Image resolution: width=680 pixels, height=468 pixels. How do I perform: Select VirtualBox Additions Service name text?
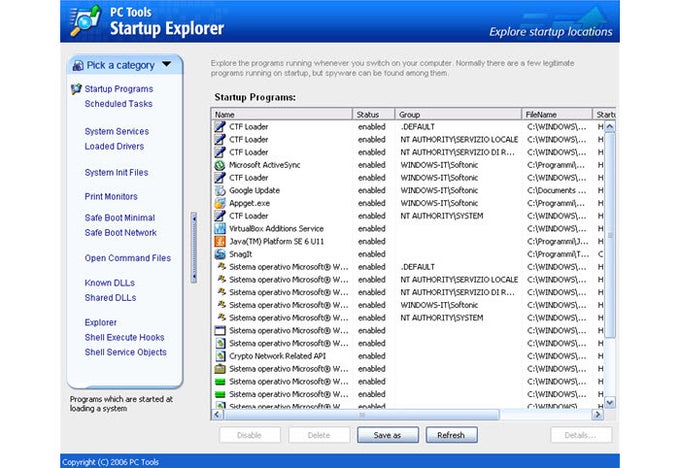coord(276,229)
